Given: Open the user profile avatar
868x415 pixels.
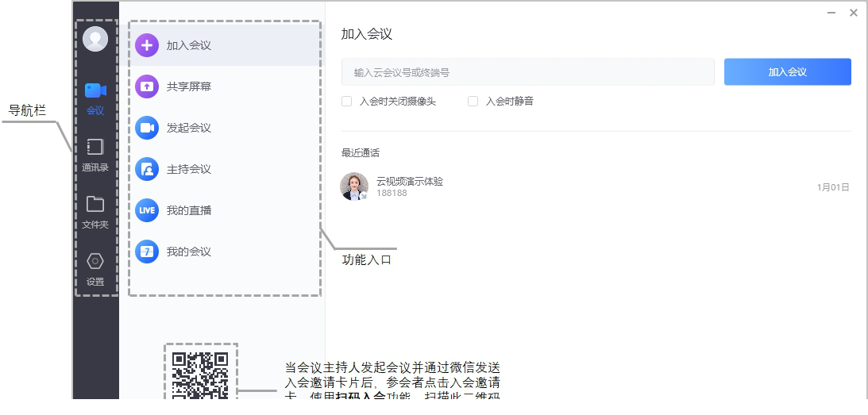Looking at the screenshot, I should click(95, 39).
